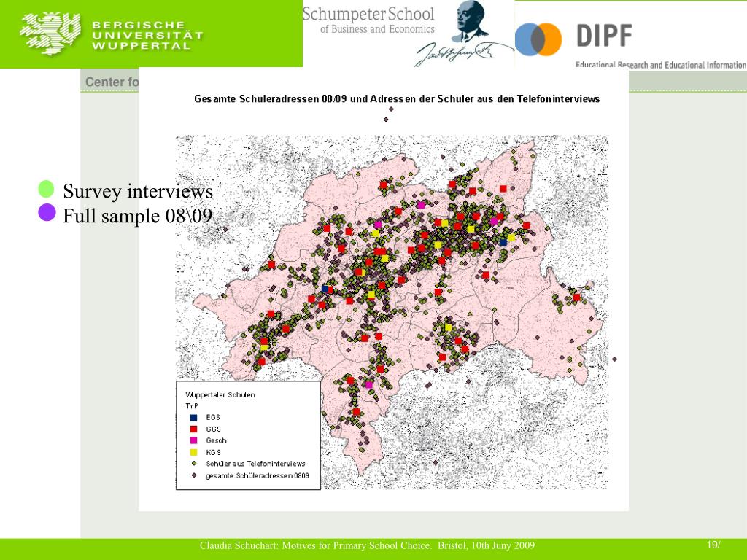Click the yellow KGS legend square

pyautogui.click(x=194, y=452)
